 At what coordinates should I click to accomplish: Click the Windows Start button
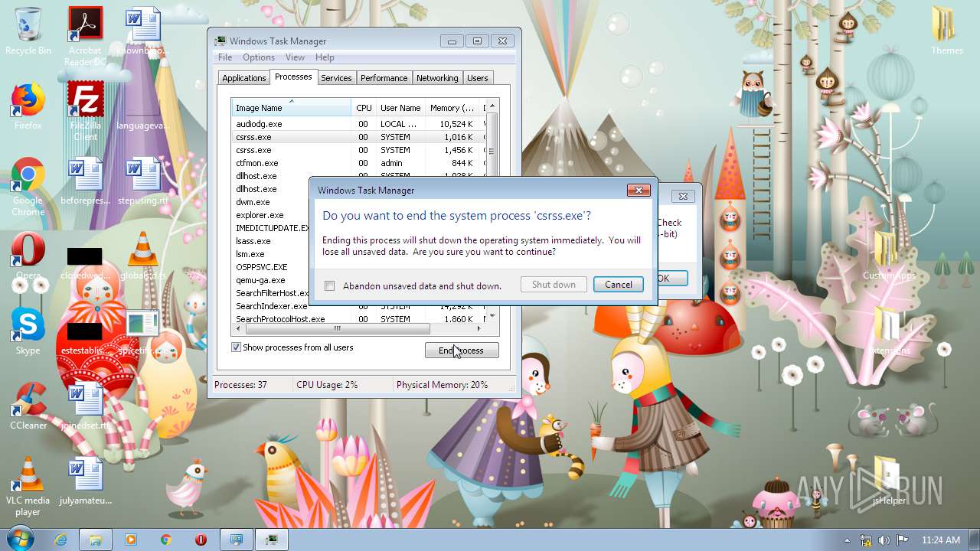tap(21, 539)
